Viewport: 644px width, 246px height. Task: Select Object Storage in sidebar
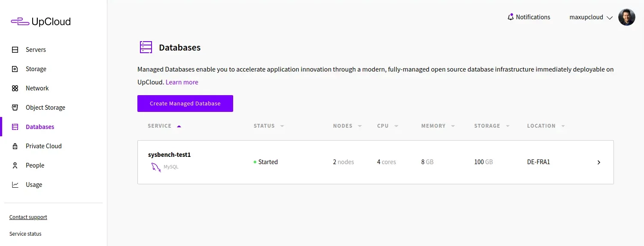46,108
